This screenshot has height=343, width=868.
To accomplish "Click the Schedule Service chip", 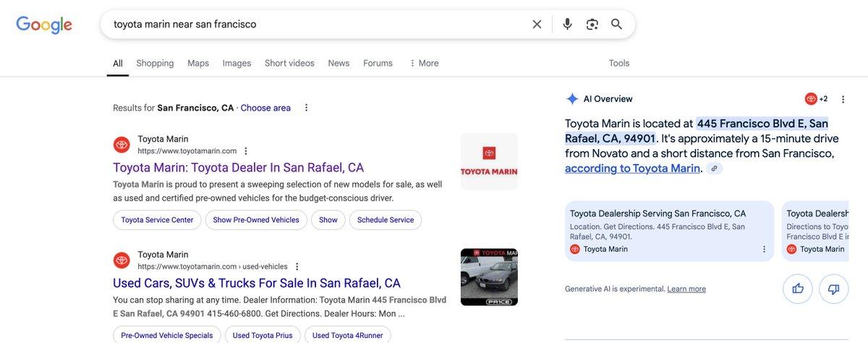I will point(386,220).
